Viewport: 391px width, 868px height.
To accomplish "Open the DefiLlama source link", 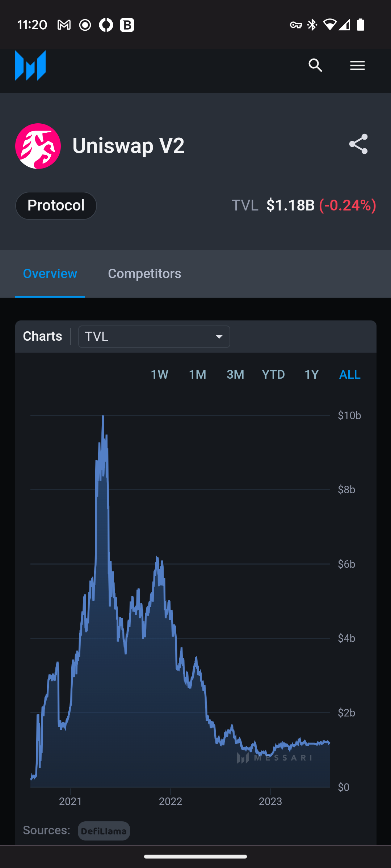I will pos(104,831).
